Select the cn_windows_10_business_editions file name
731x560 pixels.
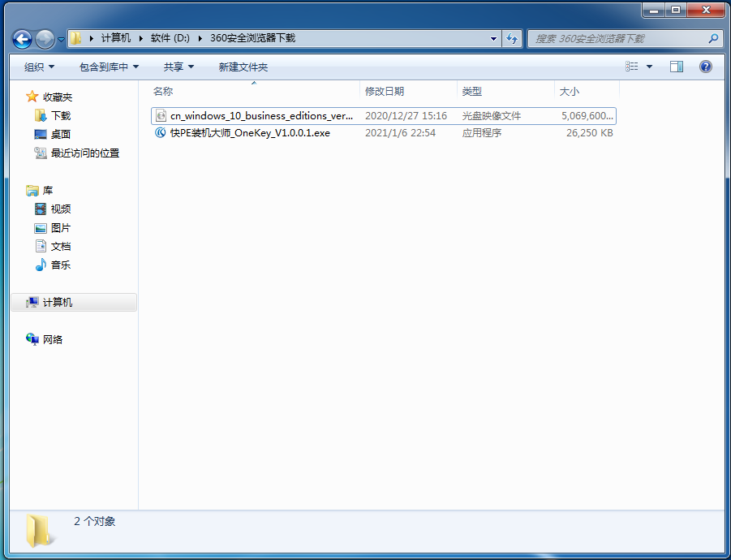click(x=261, y=115)
